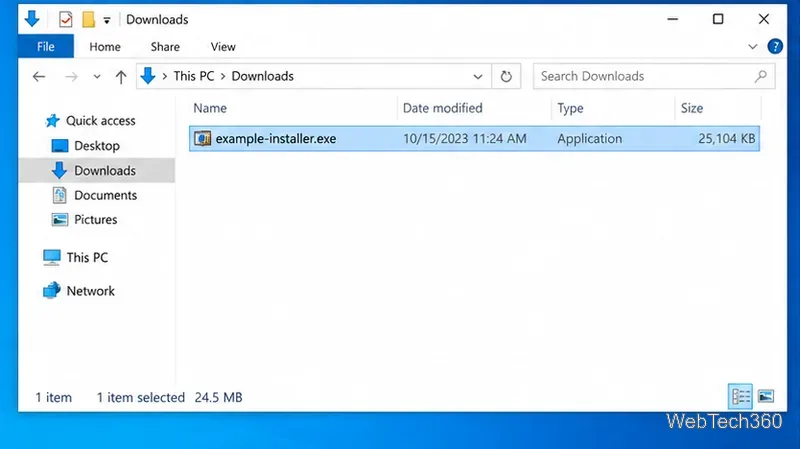Viewport: 800px width, 449px height.
Task: Click the Properties checkmark icon in quick access toolbar
Action: coord(65,19)
